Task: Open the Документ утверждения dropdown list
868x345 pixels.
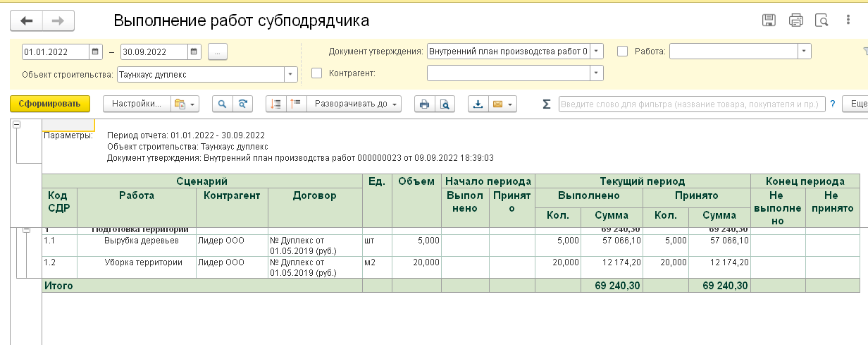Action: click(596, 52)
